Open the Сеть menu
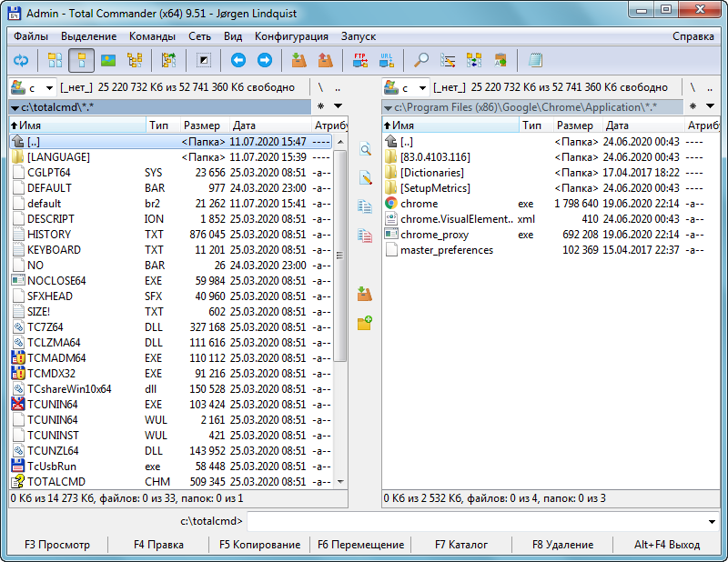 199,36
